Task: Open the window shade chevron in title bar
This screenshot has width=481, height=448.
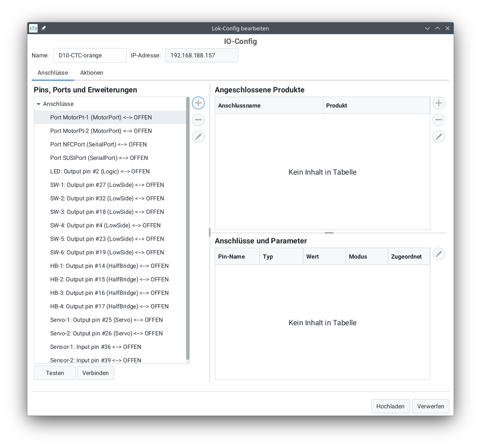Action: pyautogui.click(x=427, y=28)
